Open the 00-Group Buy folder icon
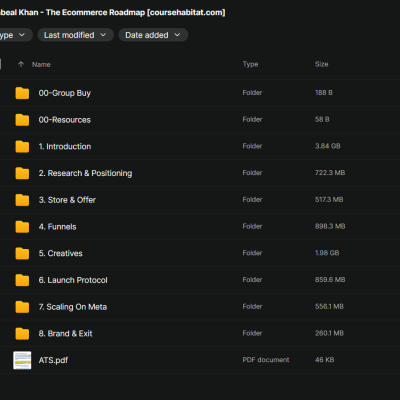The height and width of the screenshot is (400, 400). coord(22,93)
